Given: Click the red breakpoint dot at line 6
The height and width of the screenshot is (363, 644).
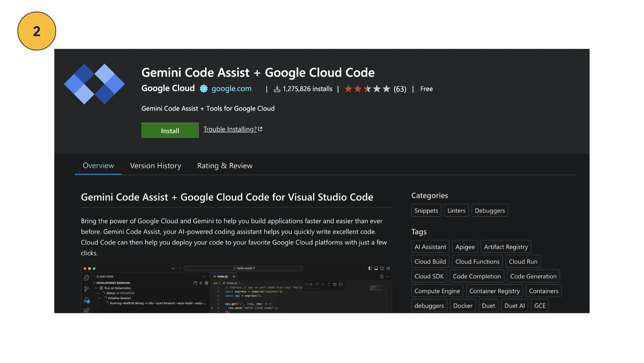Looking at the screenshot, I should (212, 308).
